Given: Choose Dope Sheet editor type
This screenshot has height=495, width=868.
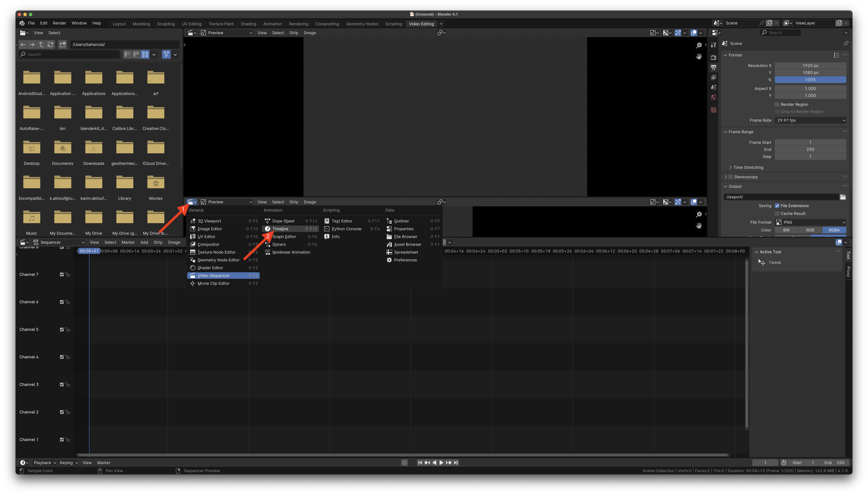Looking at the screenshot, I should (290, 221).
